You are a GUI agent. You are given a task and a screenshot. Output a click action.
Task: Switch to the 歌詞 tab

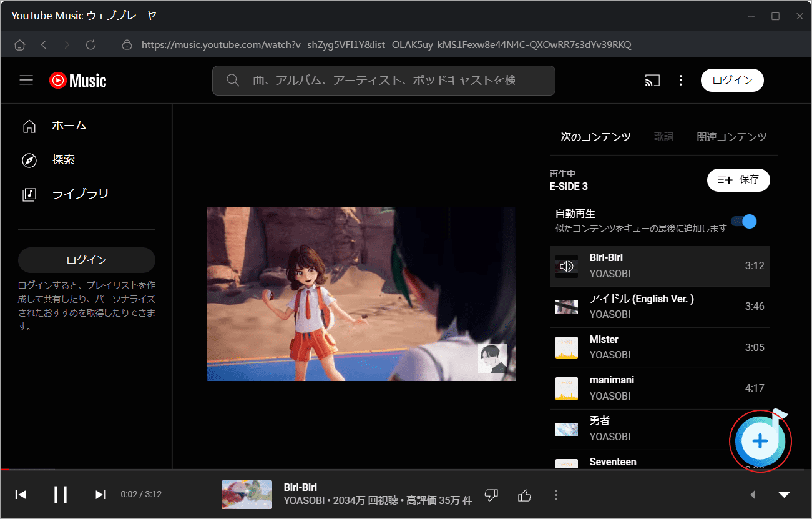pos(663,137)
